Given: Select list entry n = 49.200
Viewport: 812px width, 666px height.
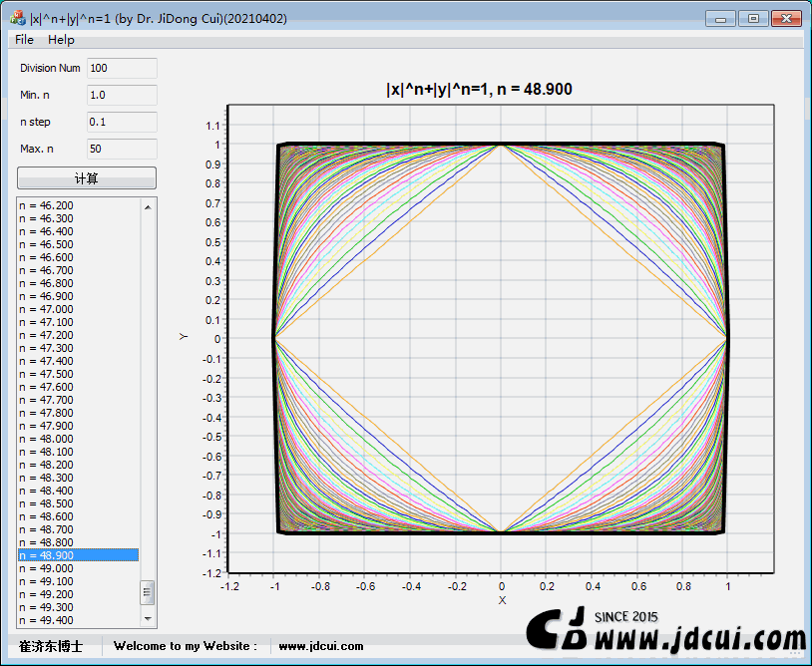Looking at the screenshot, I should [78, 594].
